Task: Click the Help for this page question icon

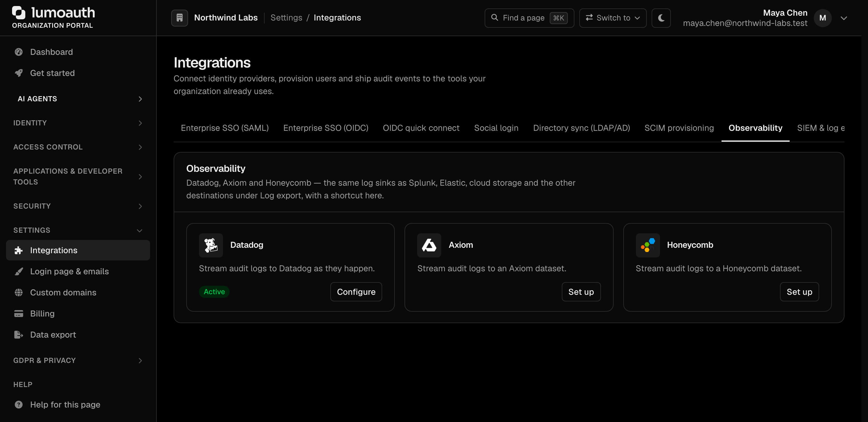Action: click(18, 405)
